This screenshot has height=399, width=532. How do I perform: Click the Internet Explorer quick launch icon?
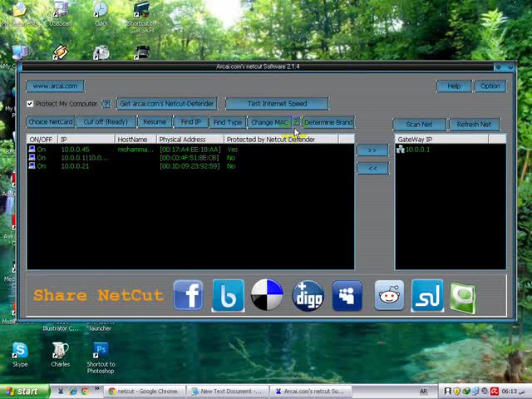(x=73, y=392)
